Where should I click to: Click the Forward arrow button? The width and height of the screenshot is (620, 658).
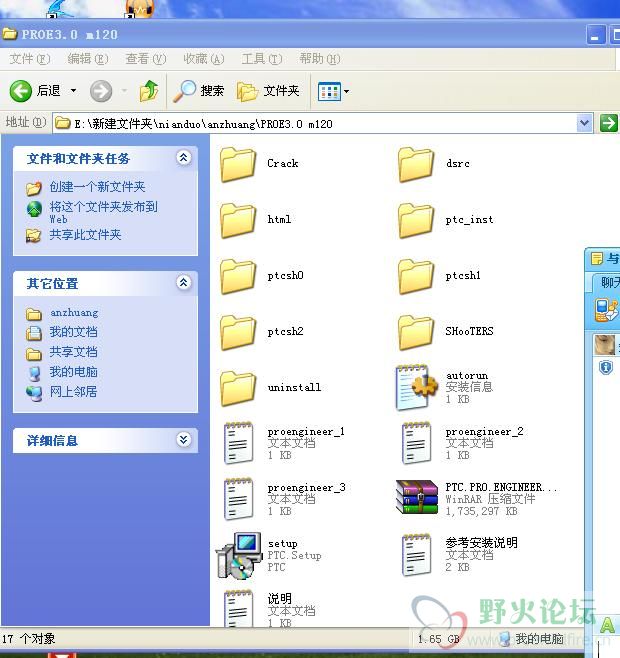pos(101,91)
